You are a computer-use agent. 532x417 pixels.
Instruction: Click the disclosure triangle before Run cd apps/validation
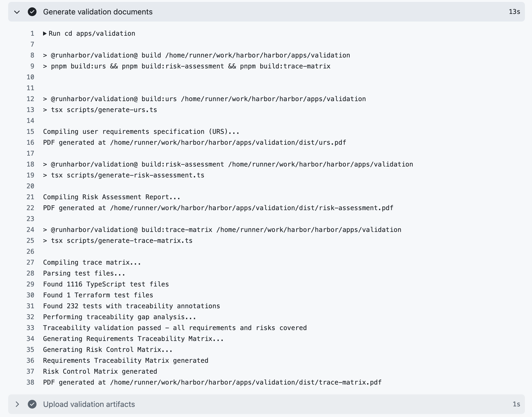(x=44, y=33)
